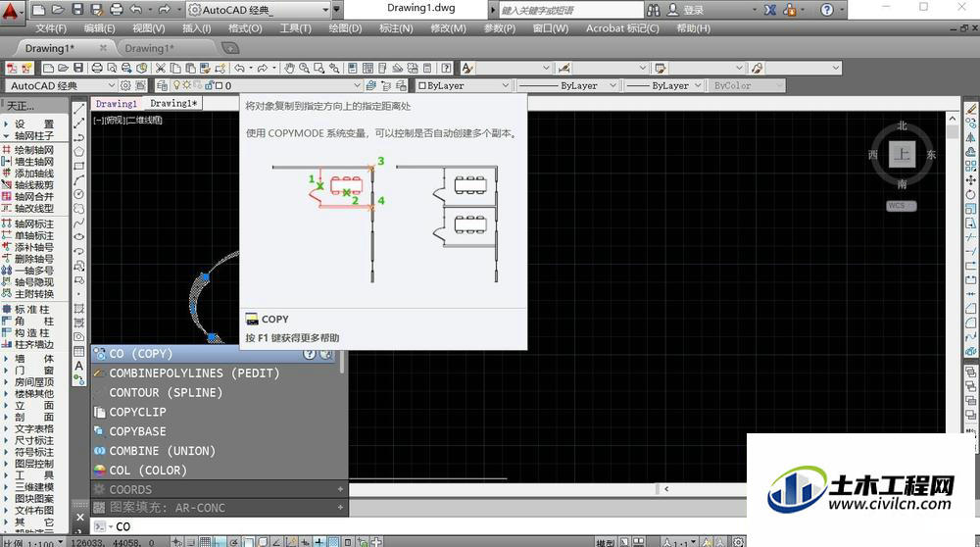This screenshot has height=547, width=980.
Task: Open the 修改(M) menu
Action: pos(448,28)
